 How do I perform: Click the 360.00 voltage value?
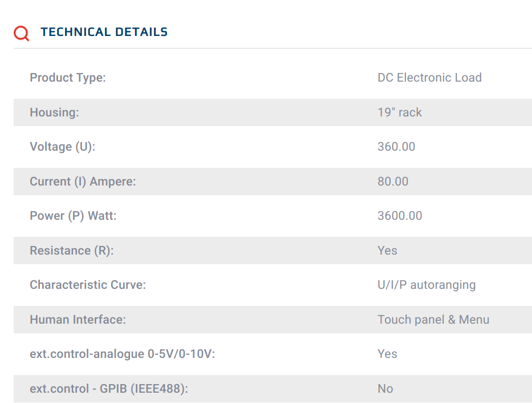[396, 147]
